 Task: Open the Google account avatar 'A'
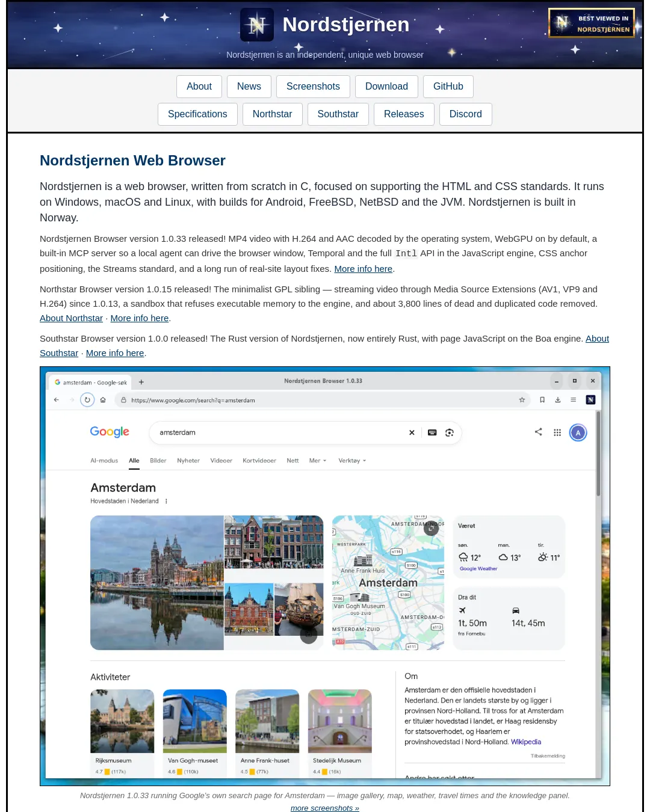coord(578,432)
